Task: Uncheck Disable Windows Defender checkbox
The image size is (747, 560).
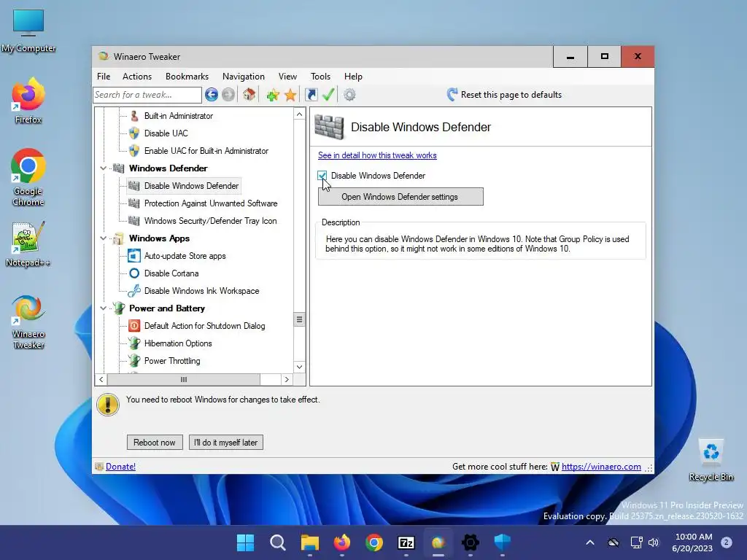Action: 322,176
